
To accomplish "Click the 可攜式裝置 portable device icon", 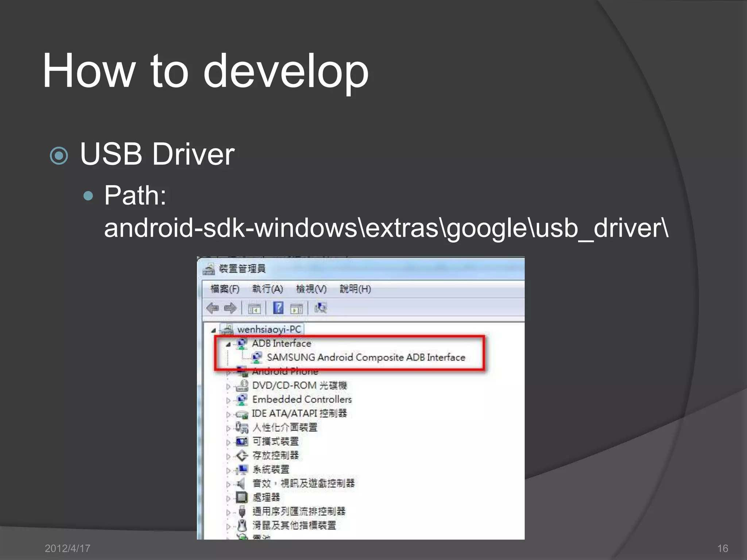I will pos(241,442).
